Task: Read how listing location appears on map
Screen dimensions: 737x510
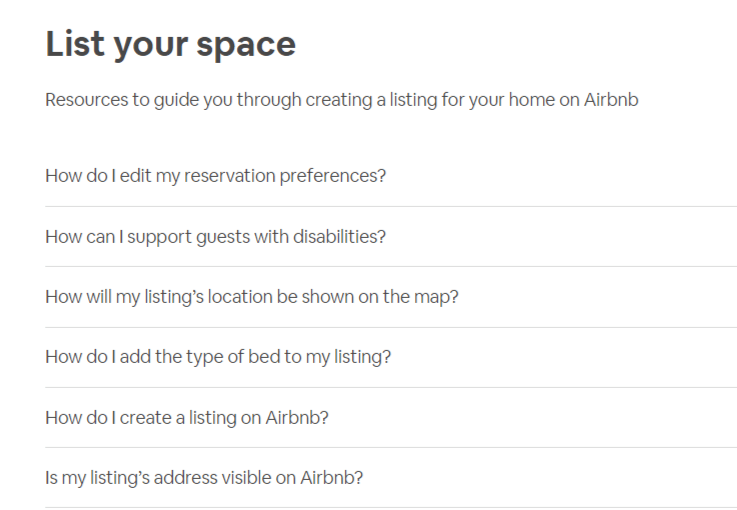Action: [251, 297]
